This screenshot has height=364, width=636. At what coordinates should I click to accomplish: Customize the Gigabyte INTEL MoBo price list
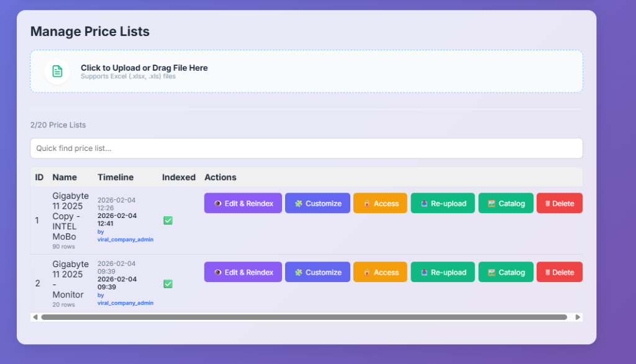(317, 203)
